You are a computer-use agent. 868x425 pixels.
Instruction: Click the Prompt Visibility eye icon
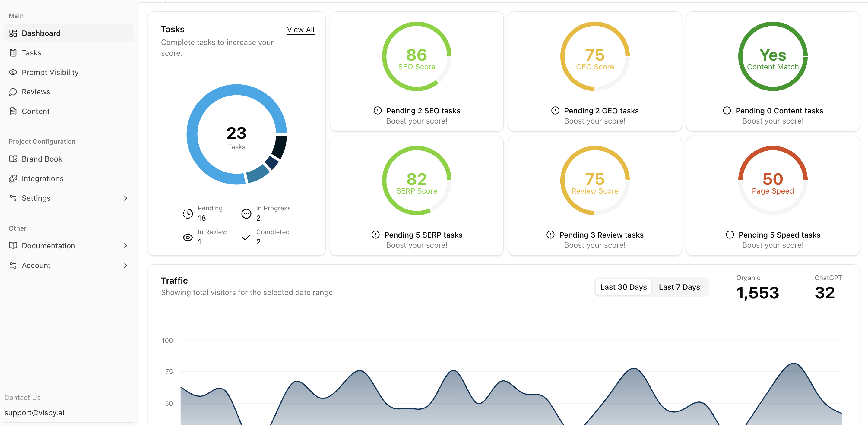(x=13, y=72)
